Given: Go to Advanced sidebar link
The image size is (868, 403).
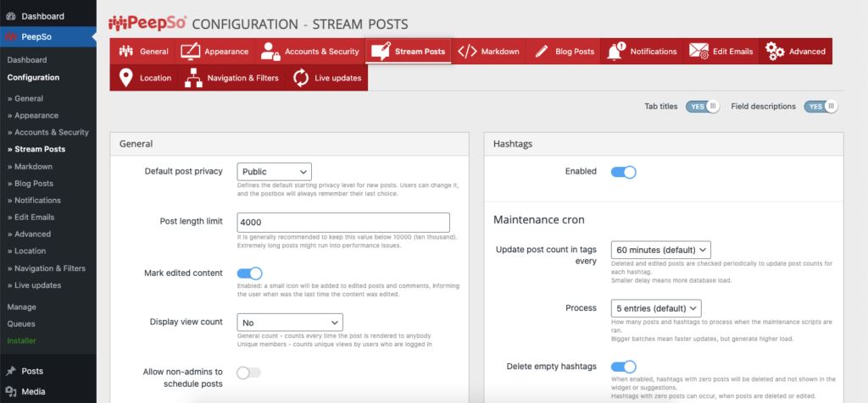Looking at the screenshot, I should pos(29,234).
